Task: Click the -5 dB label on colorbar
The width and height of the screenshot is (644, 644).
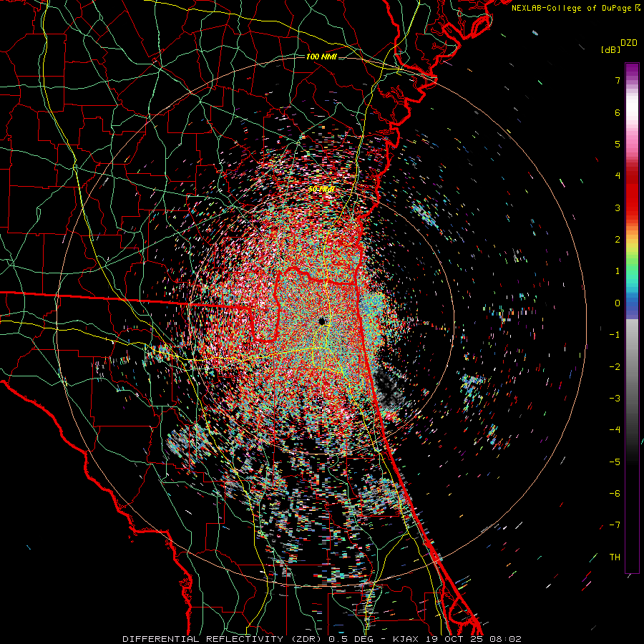Action: coord(615,462)
